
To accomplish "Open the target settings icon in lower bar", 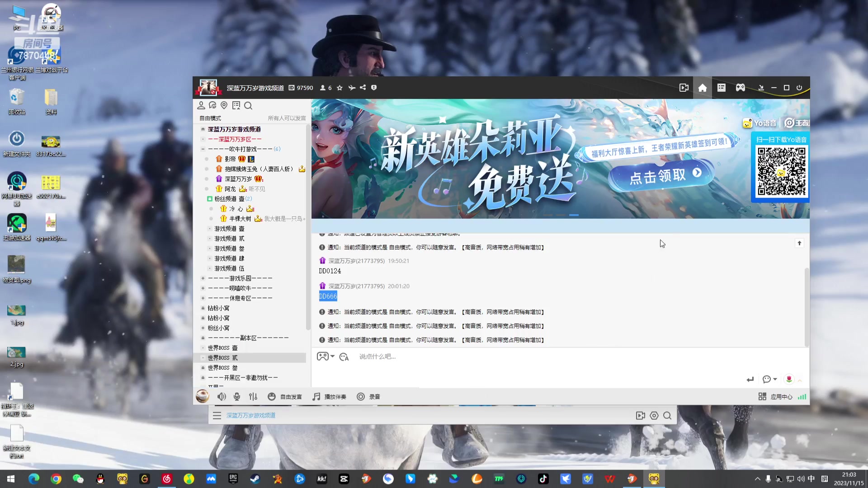I will (654, 416).
